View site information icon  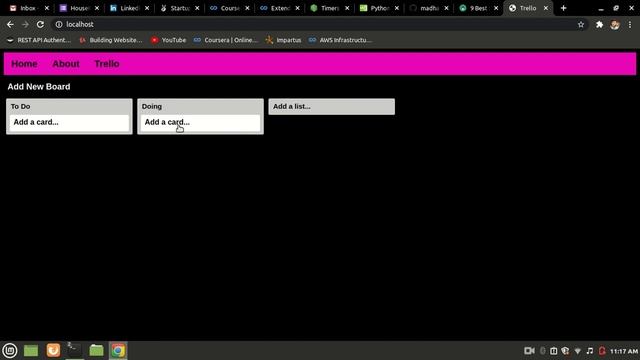[59, 24]
